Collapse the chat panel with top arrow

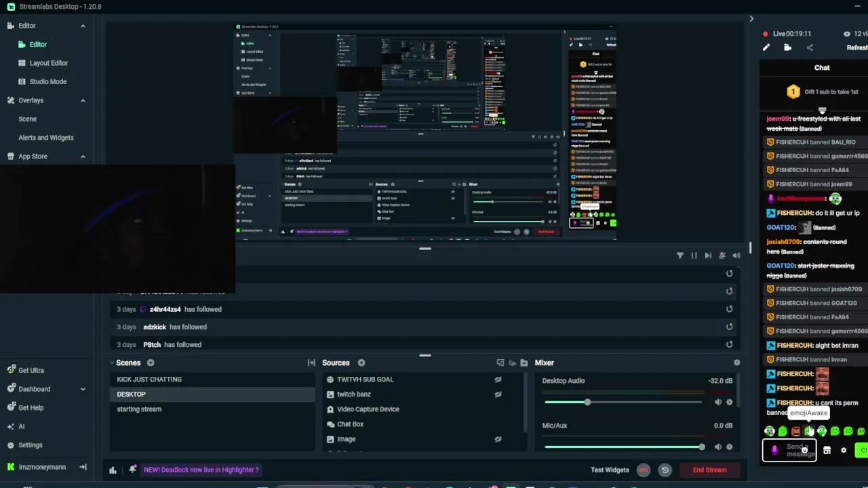click(751, 18)
